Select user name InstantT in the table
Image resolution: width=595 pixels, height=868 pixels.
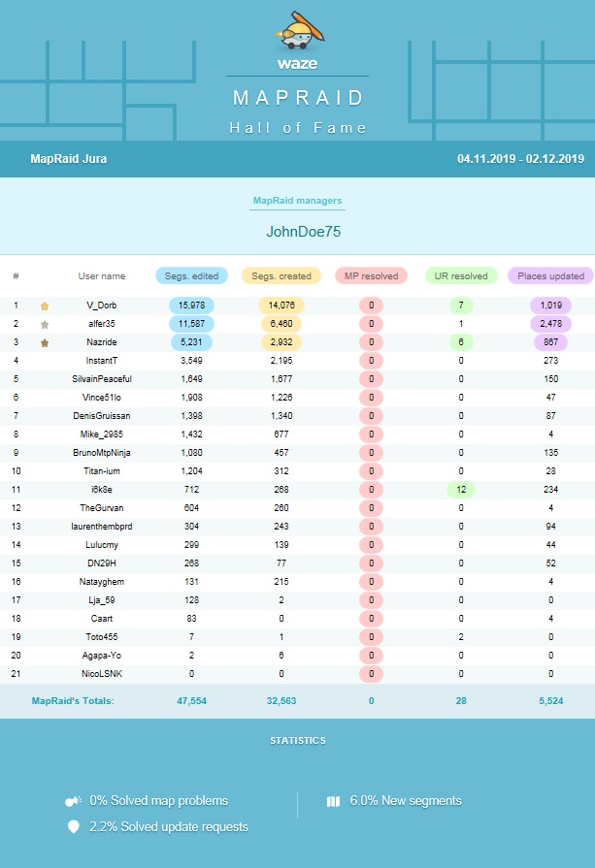click(x=102, y=361)
